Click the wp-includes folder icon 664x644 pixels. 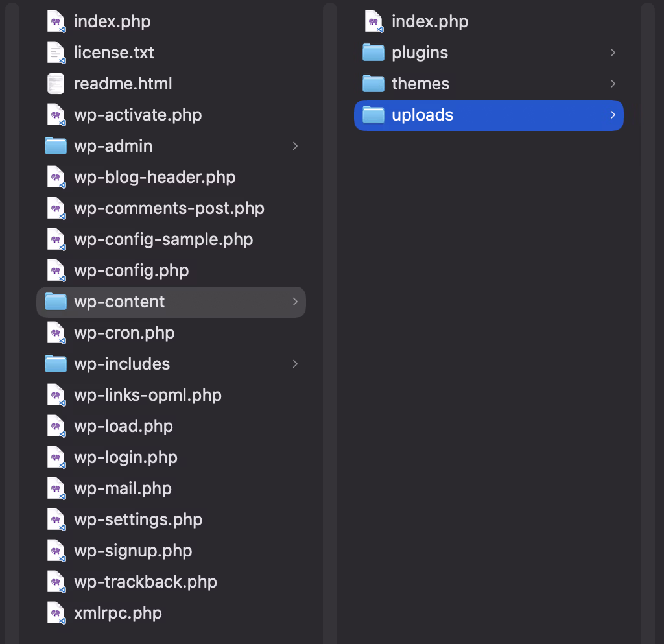click(56, 364)
